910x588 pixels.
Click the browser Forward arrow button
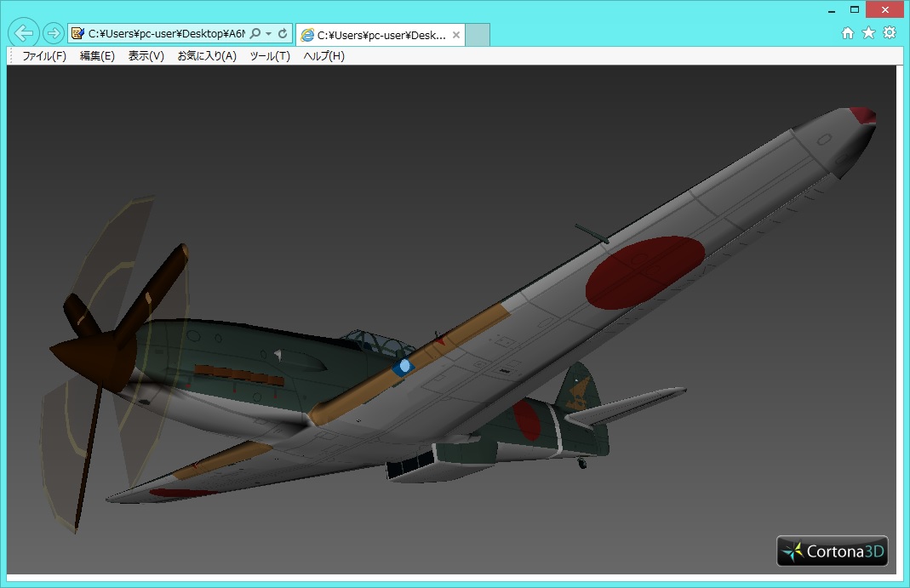click(53, 33)
